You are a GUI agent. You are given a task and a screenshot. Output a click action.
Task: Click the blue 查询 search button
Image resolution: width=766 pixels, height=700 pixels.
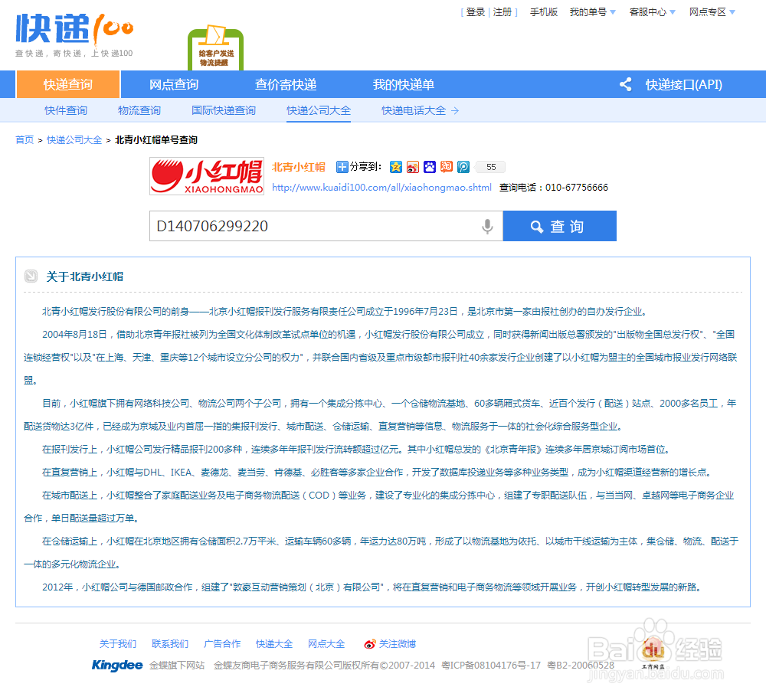click(560, 226)
